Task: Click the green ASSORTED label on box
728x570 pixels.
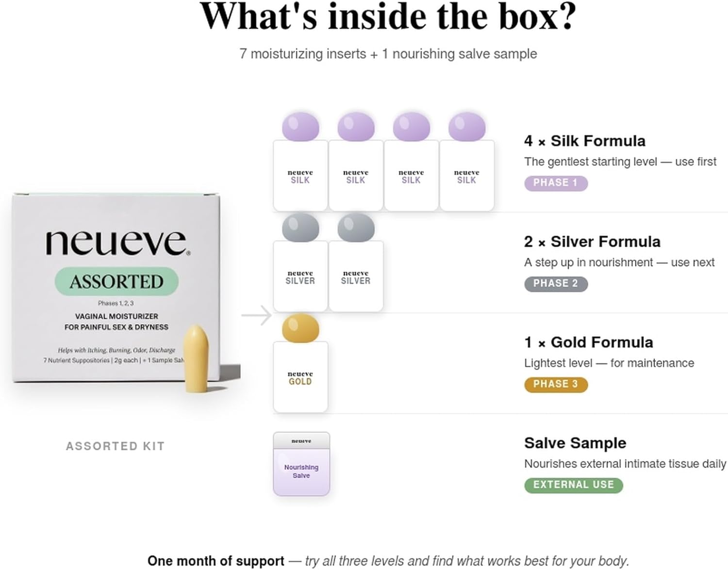Action: point(116,281)
